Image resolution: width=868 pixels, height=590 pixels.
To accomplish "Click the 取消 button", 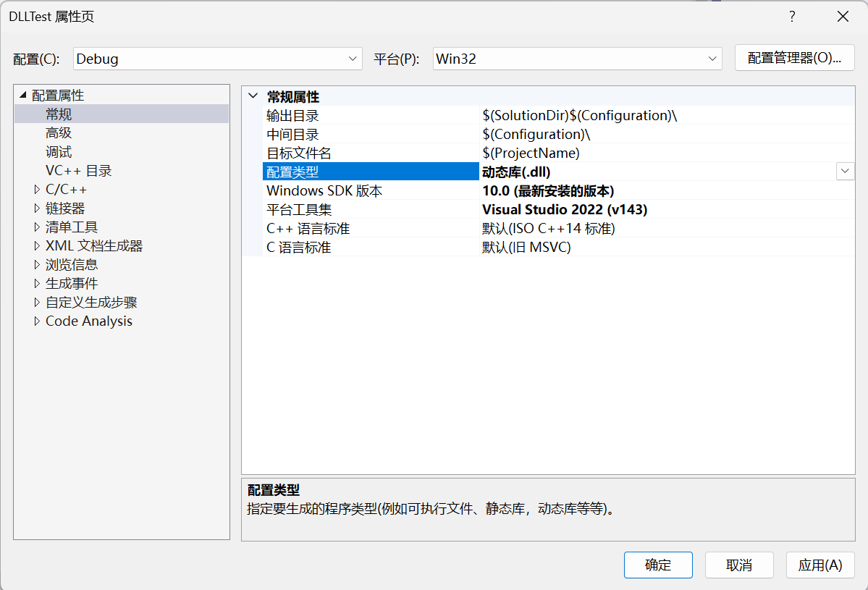I will pyautogui.click(x=739, y=565).
